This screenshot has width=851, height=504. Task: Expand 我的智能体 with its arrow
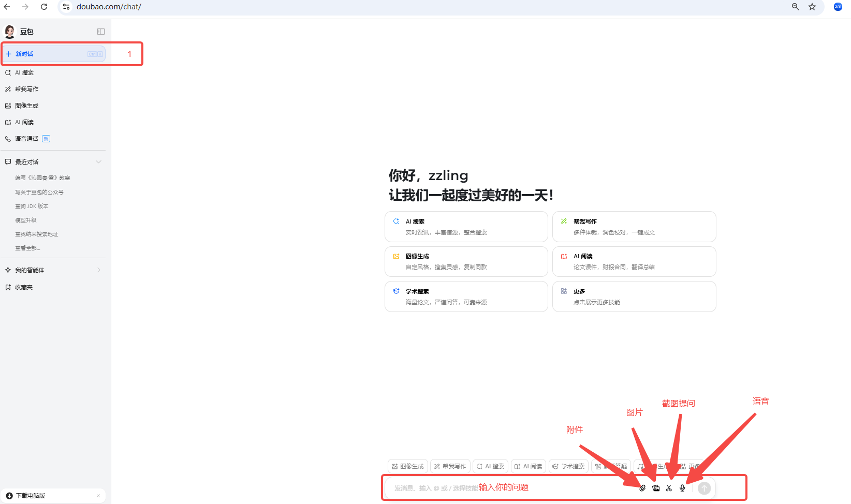98,270
